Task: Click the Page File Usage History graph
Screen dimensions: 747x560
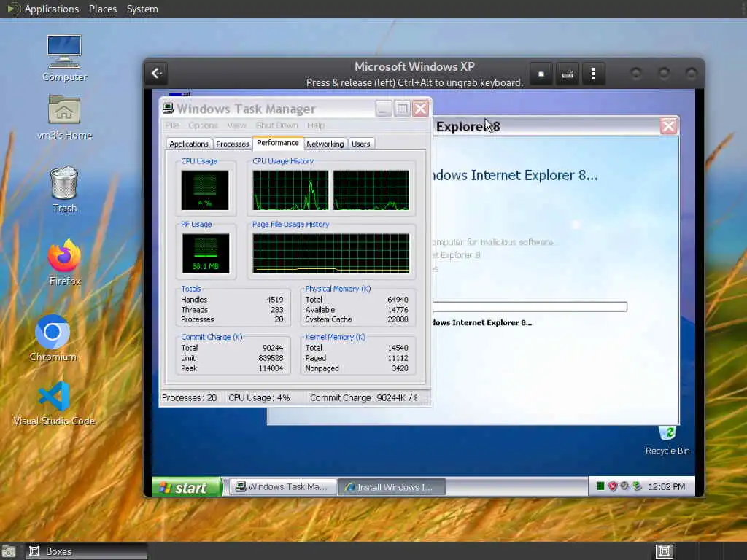Action: [x=330, y=253]
